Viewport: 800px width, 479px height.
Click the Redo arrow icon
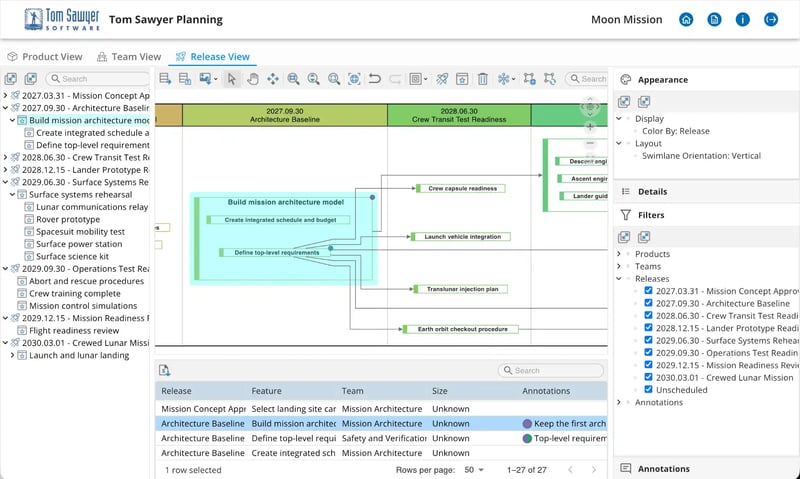pyautogui.click(x=395, y=79)
